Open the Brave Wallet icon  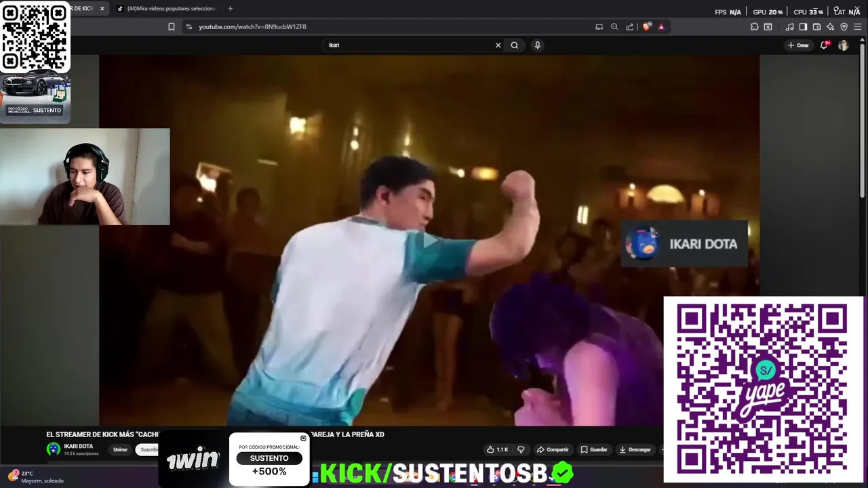[x=816, y=26]
